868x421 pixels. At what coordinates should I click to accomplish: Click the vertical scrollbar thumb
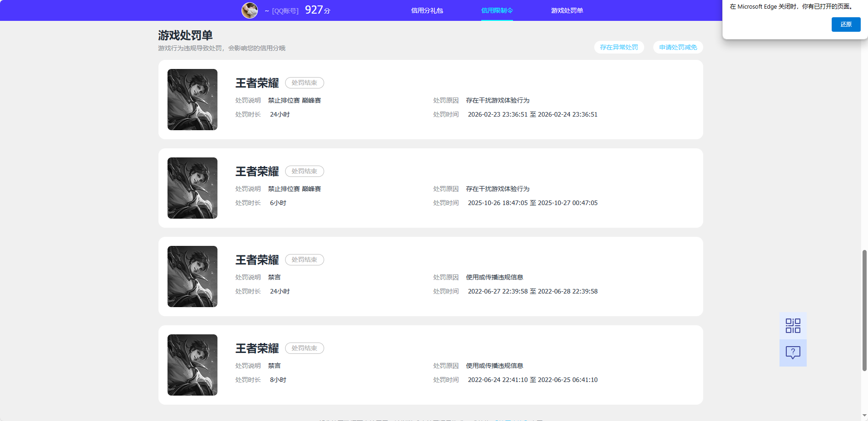tap(864, 310)
